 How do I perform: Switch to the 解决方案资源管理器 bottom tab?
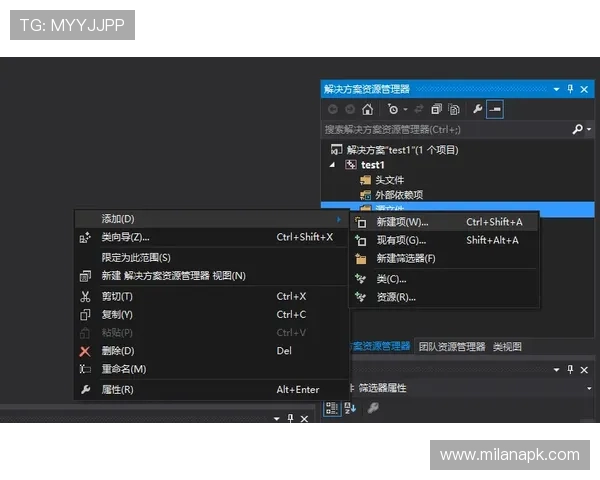tap(380, 347)
